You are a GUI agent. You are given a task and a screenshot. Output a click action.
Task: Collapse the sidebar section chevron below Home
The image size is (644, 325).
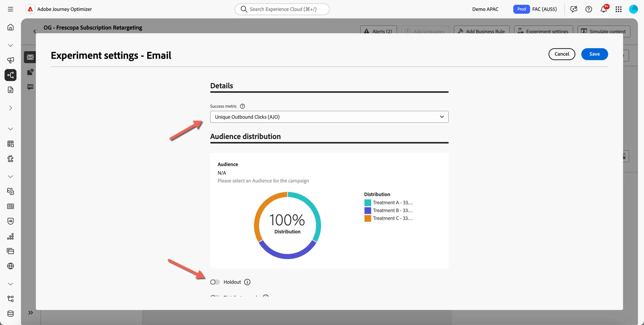pyautogui.click(x=10, y=45)
